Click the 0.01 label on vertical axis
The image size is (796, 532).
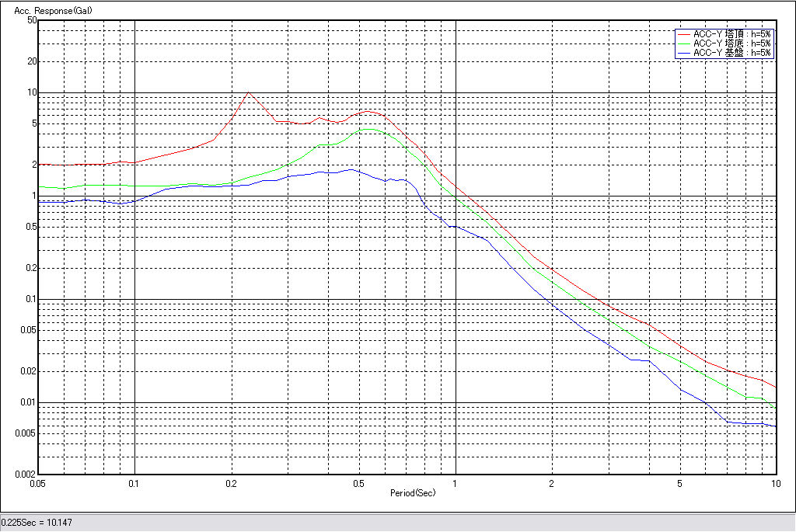[x=27, y=402]
